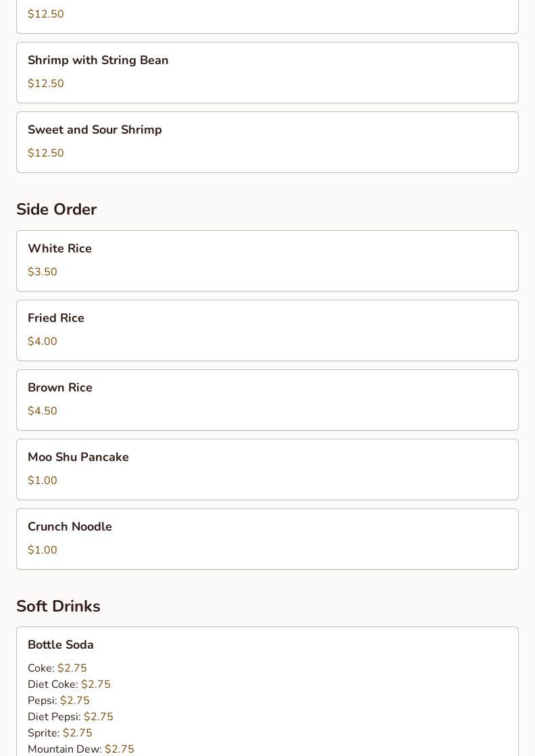Viewport: 535px width, 756px height.
Task: Pick the Mountain Dew $2.75 option
Action: (81, 749)
